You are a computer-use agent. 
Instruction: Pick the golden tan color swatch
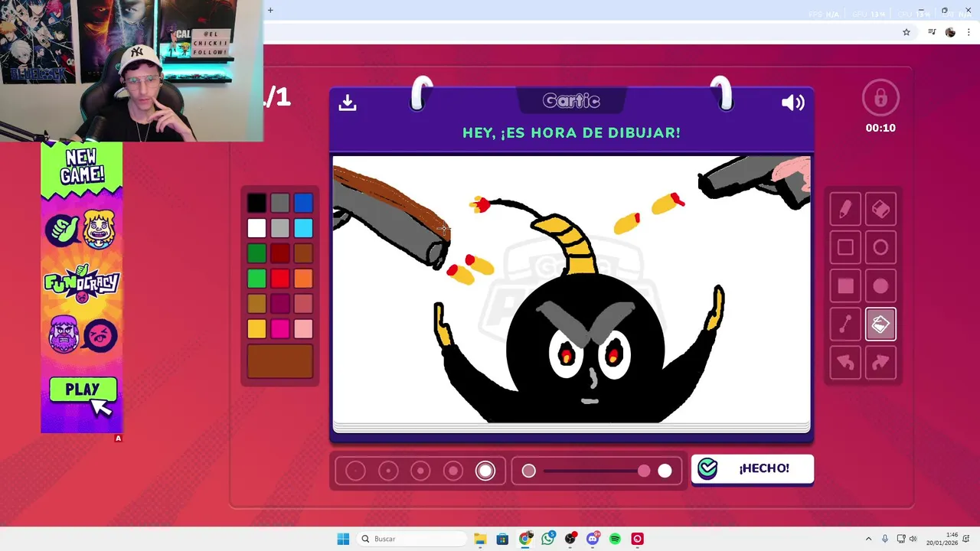[x=256, y=304]
